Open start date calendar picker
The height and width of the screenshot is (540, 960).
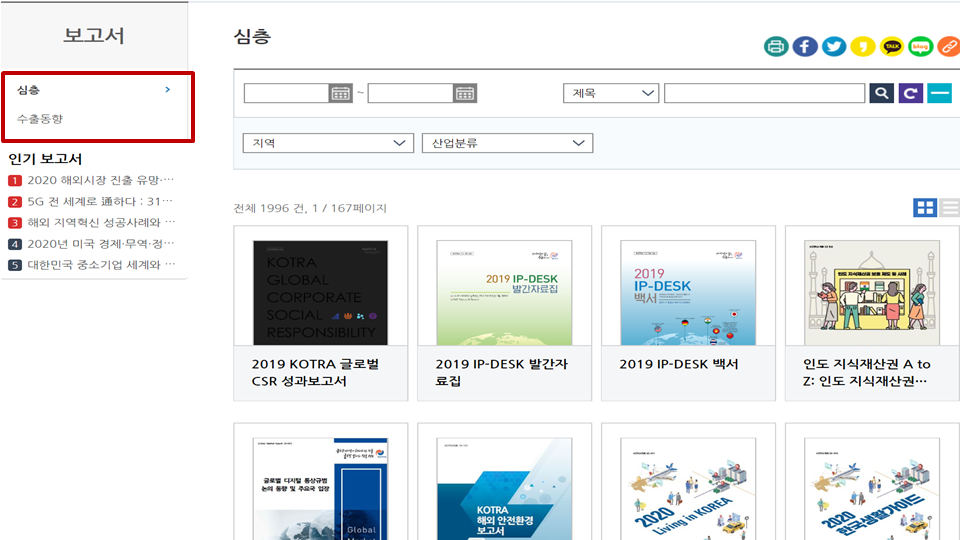tap(340, 93)
